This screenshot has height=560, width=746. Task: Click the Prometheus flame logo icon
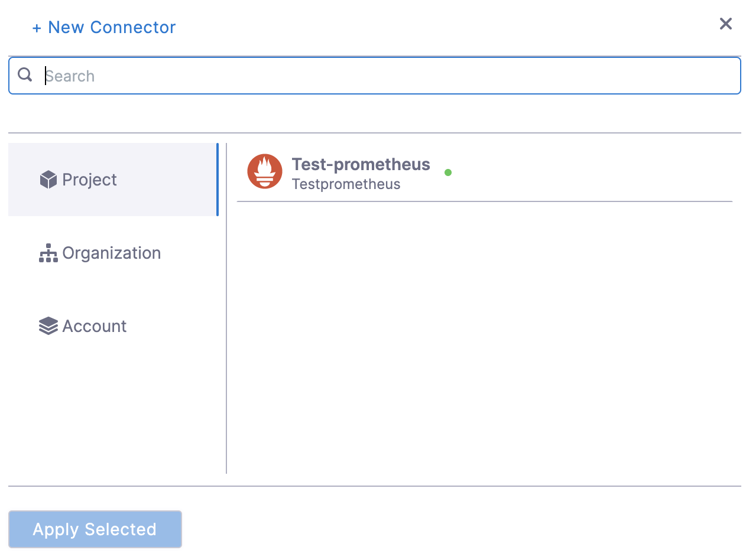(x=264, y=171)
